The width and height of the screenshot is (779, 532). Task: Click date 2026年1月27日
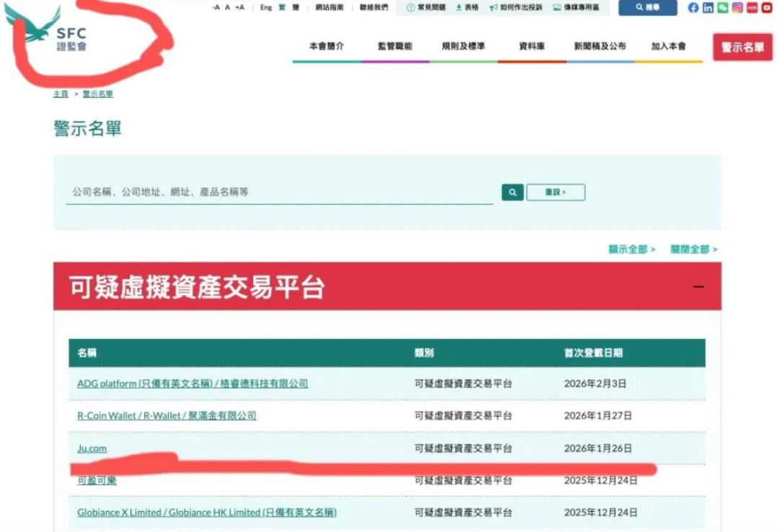pos(598,416)
